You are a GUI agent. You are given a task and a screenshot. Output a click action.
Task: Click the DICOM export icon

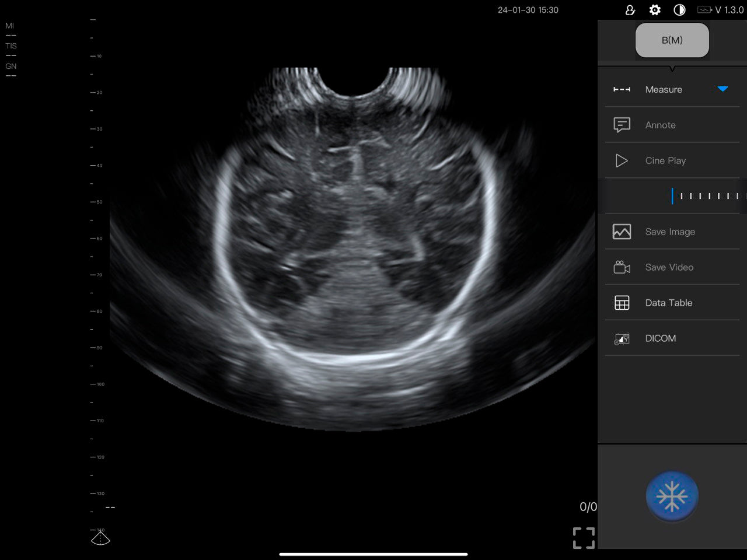coord(622,338)
